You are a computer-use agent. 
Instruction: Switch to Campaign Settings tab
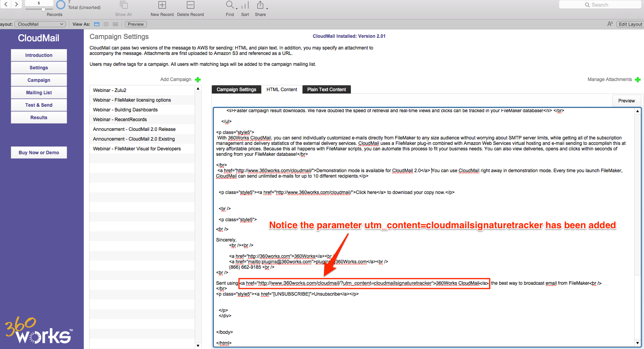[236, 90]
